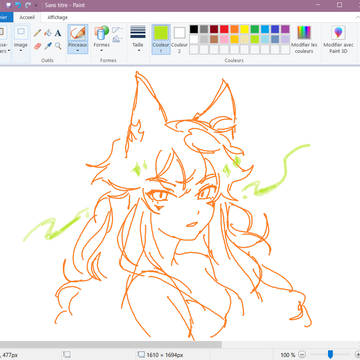Pick the white color swatch
Screen dimensions: 360x360
194,39
